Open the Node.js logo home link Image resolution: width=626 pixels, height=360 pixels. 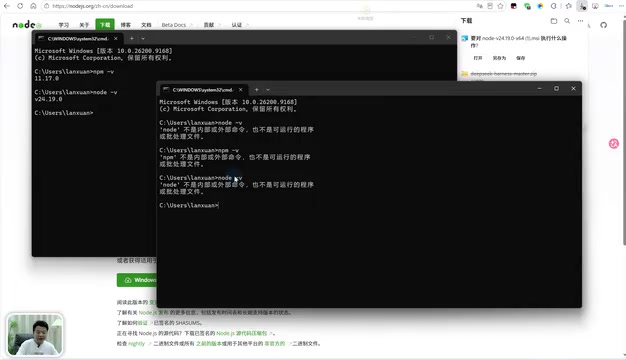pyautogui.click(x=27, y=25)
